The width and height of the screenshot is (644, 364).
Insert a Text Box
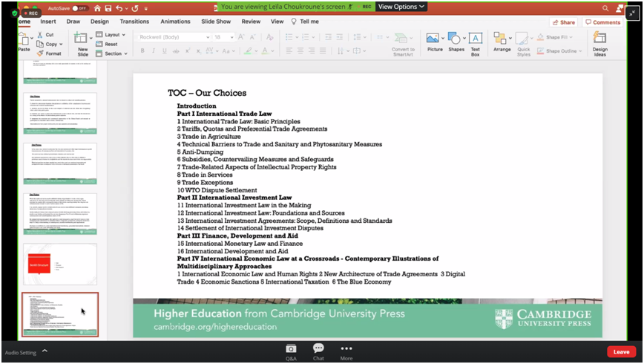click(475, 42)
